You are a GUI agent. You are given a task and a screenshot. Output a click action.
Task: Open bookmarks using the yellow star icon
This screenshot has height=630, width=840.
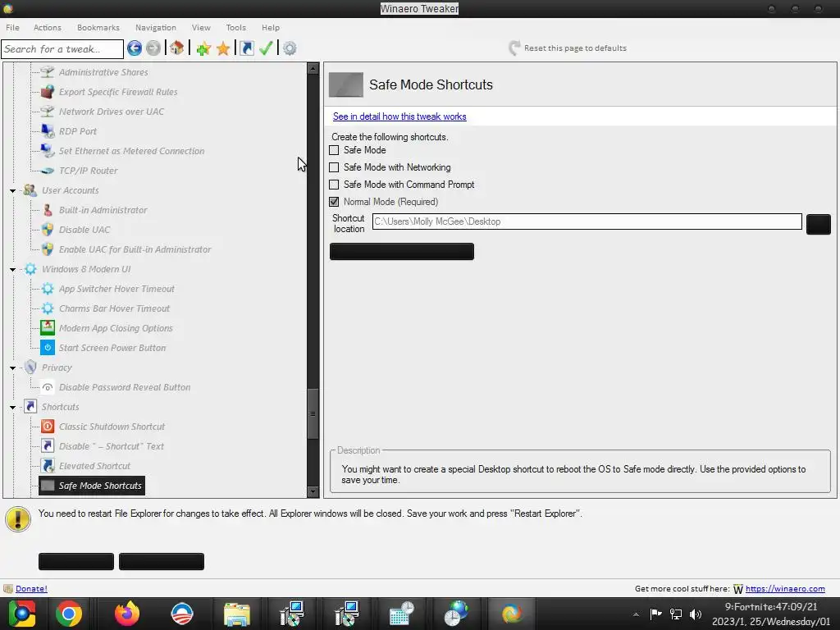pyautogui.click(x=223, y=48)
